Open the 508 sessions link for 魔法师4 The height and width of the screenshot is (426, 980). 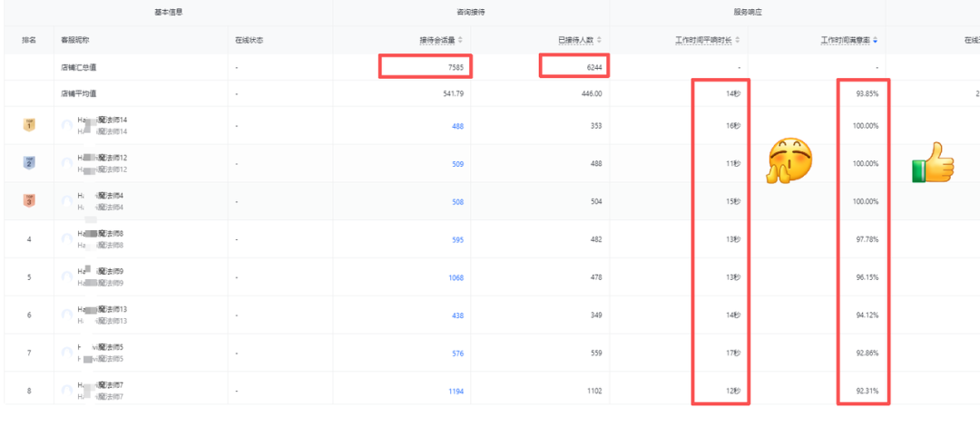coord(457,202)
